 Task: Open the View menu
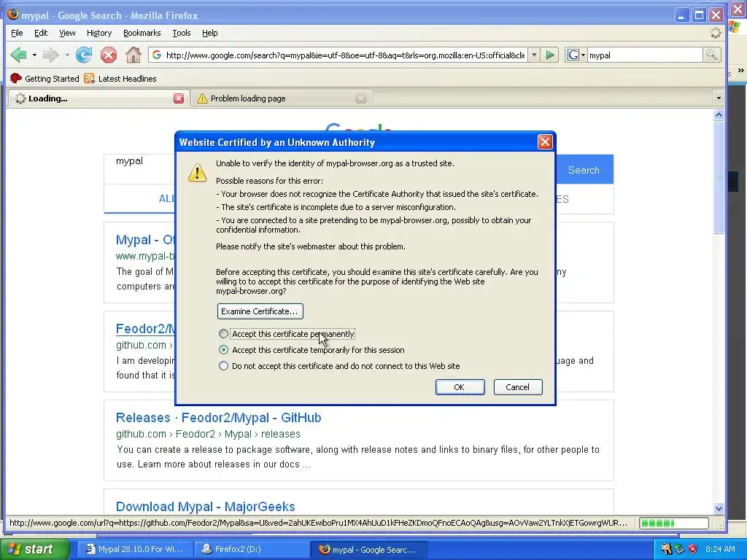pos(67,33)
